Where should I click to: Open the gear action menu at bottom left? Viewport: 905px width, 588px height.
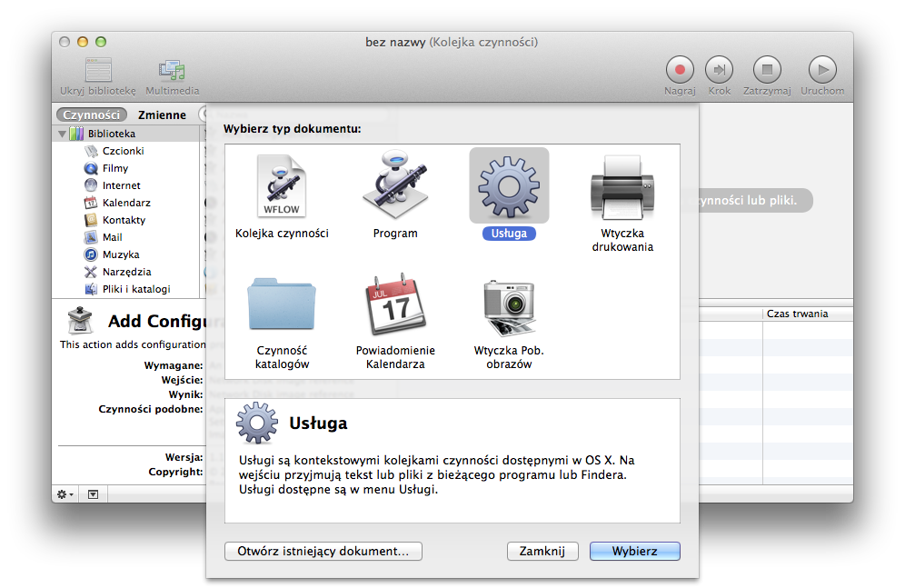[x=60, y=493]
